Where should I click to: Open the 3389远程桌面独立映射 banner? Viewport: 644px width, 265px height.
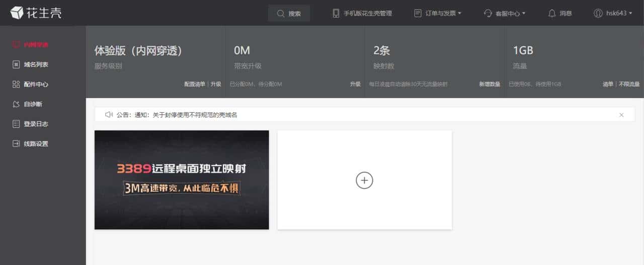182,180
